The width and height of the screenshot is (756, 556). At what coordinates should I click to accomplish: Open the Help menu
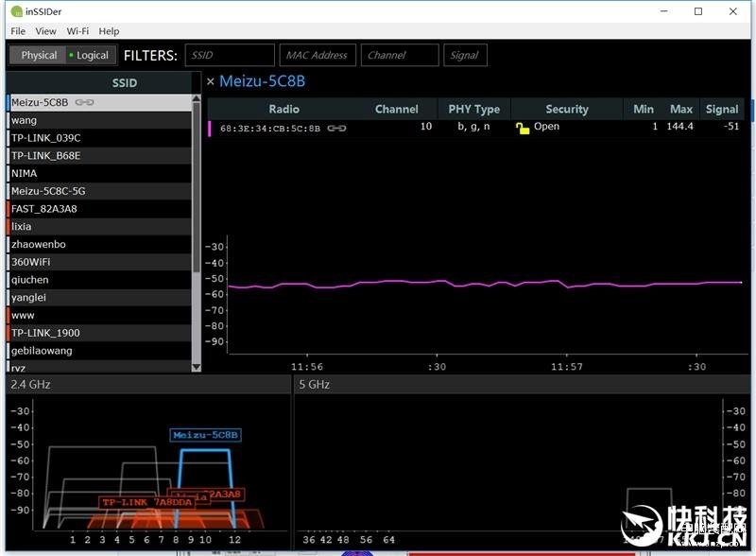click(109, 31)
